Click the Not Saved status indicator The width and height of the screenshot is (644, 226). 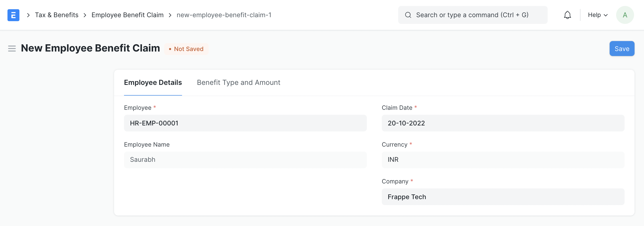pos(186,49)
